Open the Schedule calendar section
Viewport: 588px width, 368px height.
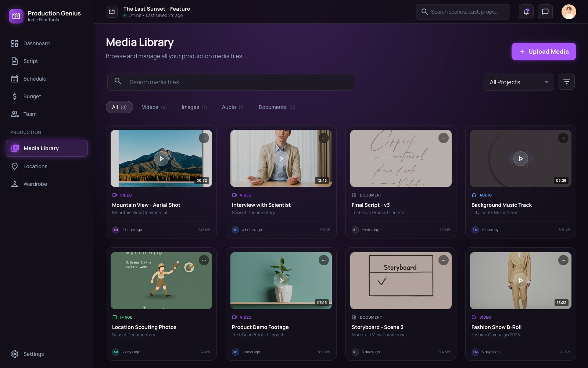[47, 79]
